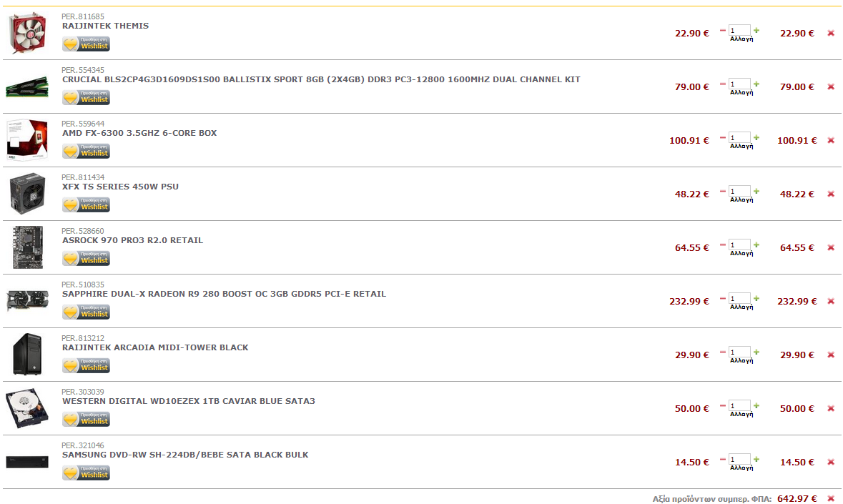The width and height of the screenshot is (843, 504).
Task: Remove AMD FX-6300 from cart
Action: point(831,141)
